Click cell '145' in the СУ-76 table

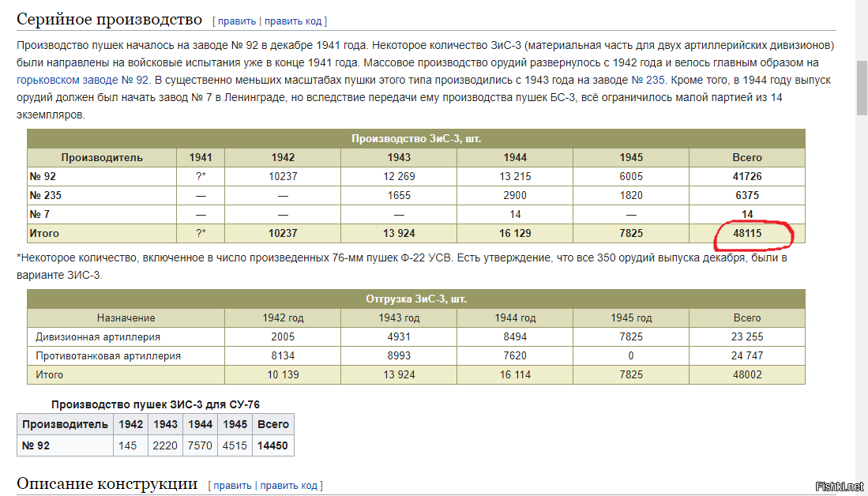tap(130, 445)
